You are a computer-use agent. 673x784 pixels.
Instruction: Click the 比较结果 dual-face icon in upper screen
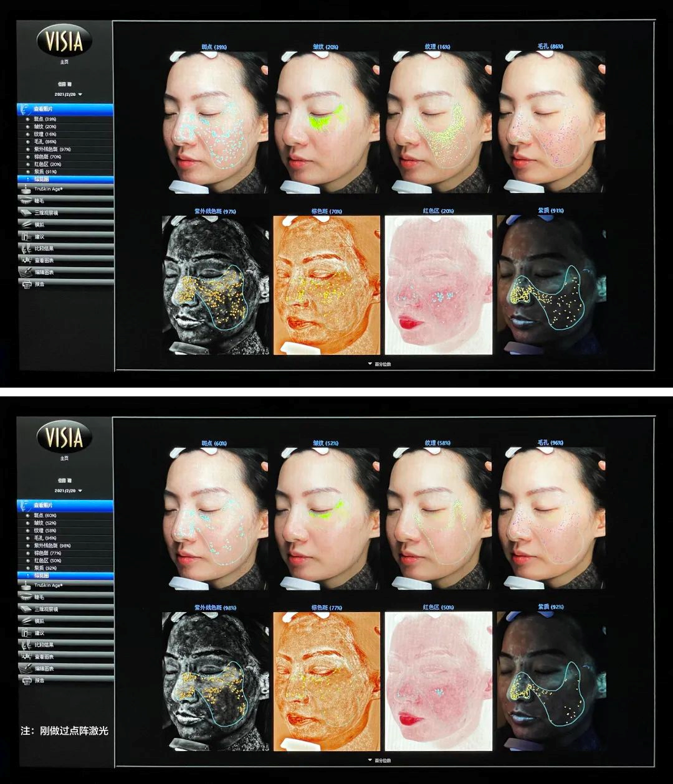click(26, 248)
